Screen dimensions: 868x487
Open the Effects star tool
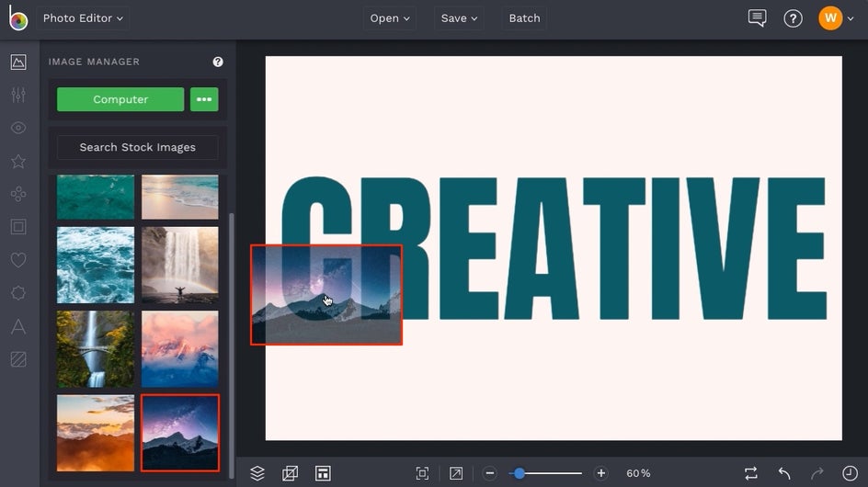tap(18, 161)
